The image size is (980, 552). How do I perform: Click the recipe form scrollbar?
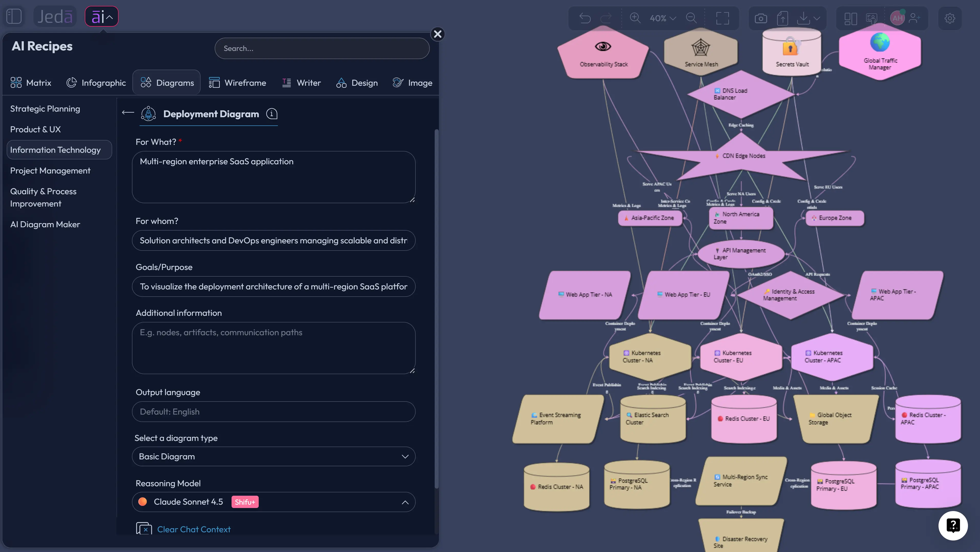pos(436,309)
